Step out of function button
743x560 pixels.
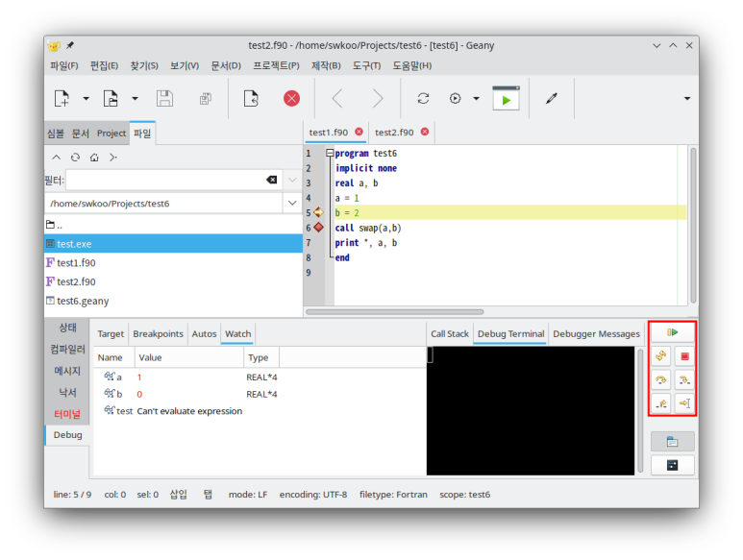click(661, 403)
